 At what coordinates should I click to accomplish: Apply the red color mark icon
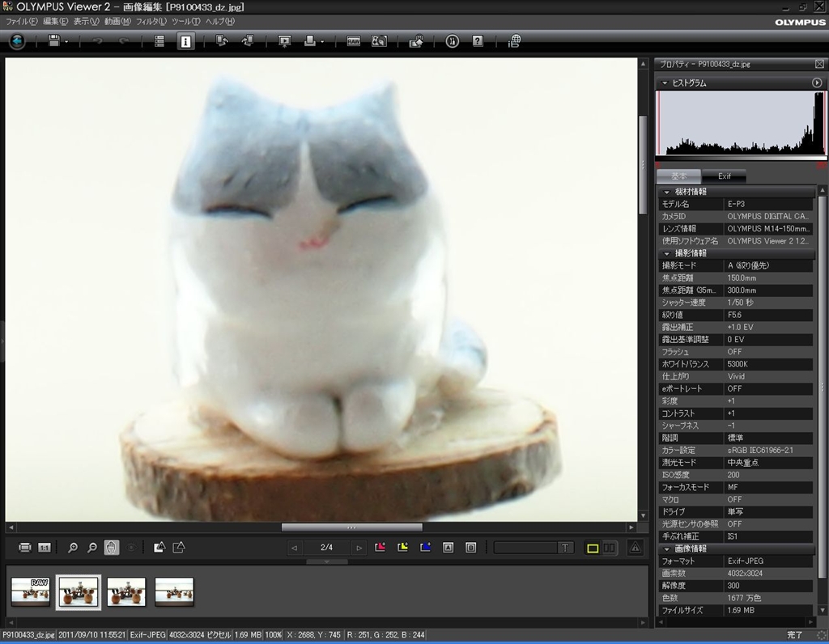pos(380,548)
